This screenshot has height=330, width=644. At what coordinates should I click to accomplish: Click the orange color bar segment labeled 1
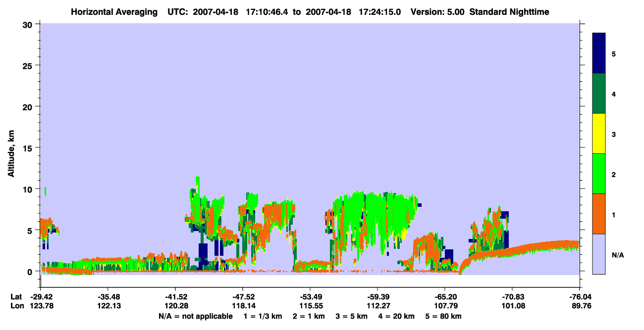coord(599,214)
